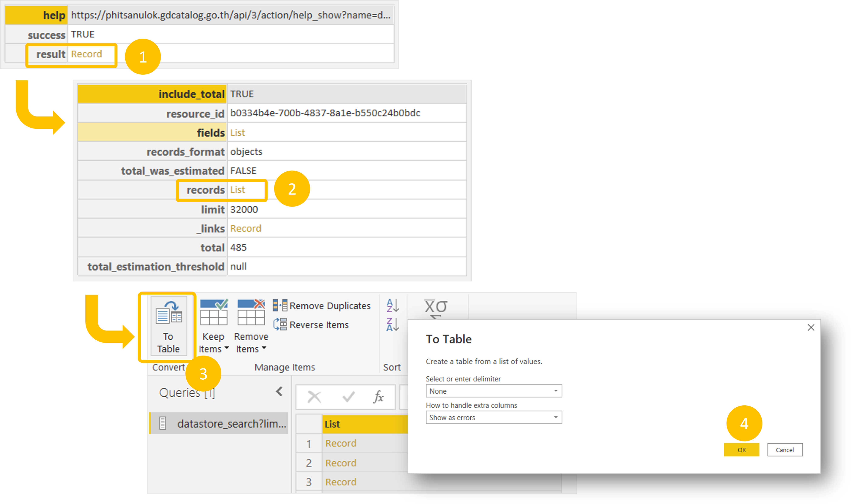Click Remove Duplicates
The height and width of the screenshot is (504, 851).
point(321,305)
